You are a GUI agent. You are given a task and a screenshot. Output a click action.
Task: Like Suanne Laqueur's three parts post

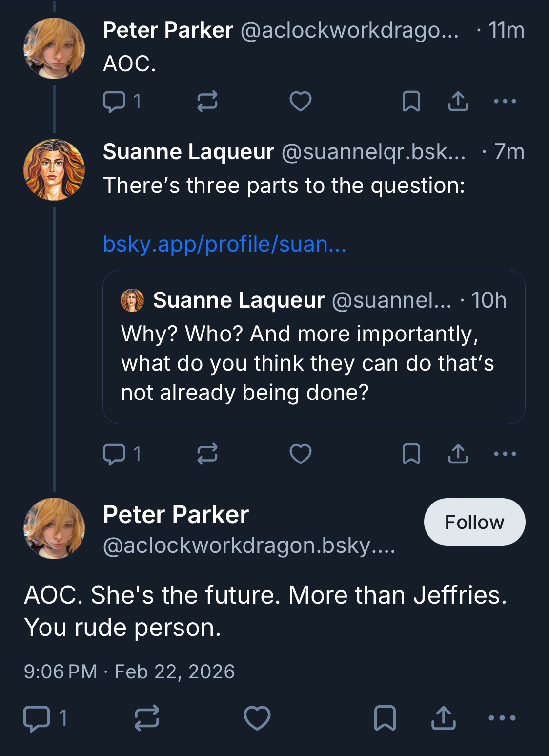pos(300,454)
